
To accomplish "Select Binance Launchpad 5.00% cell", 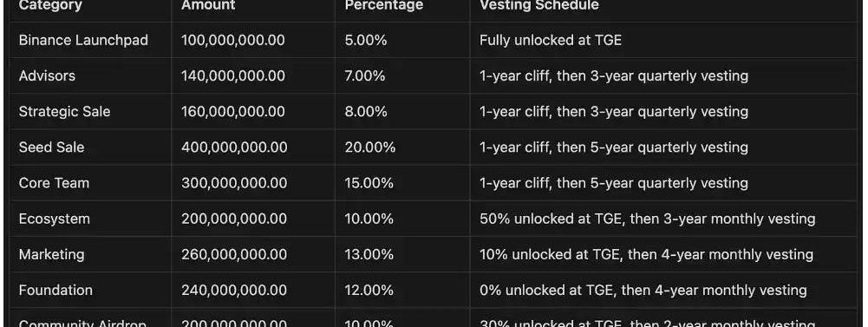I will pos(365,41).
